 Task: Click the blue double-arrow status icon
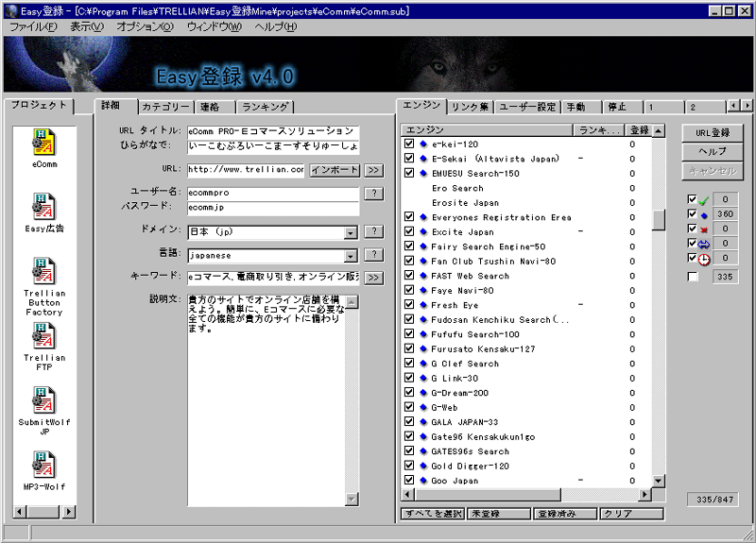(x=704, y=245)
